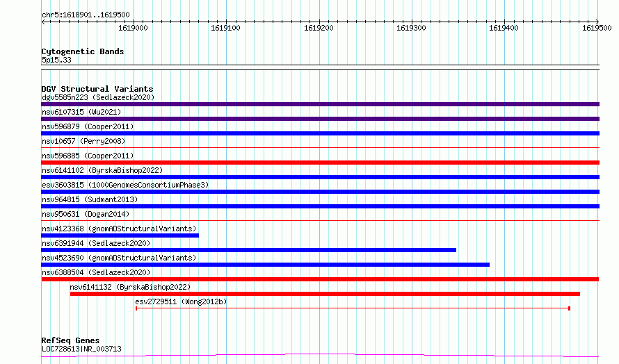Open the nsv596885 (Cooper2011) label
Viewport: 619px width, 364px height.
click(x=88, y=156)
